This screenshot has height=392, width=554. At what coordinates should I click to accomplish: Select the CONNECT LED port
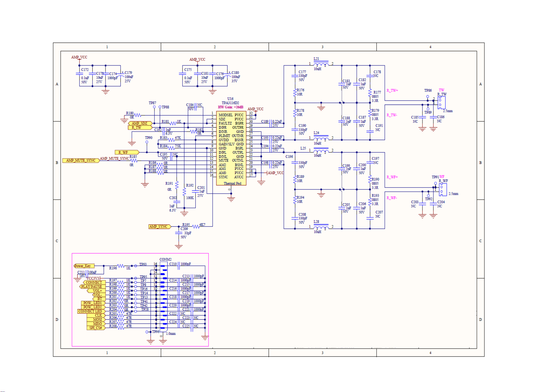tap(91, 311)
